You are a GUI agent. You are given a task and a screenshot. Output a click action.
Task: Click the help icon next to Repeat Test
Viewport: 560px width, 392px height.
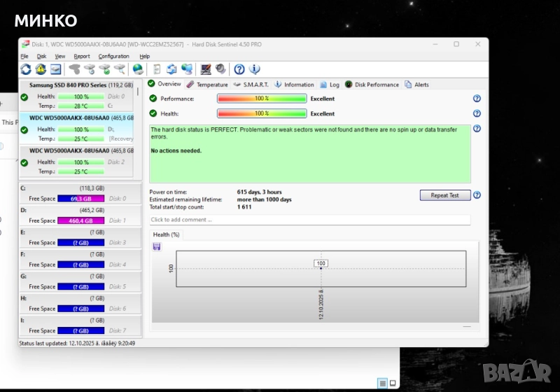point(477,195)
